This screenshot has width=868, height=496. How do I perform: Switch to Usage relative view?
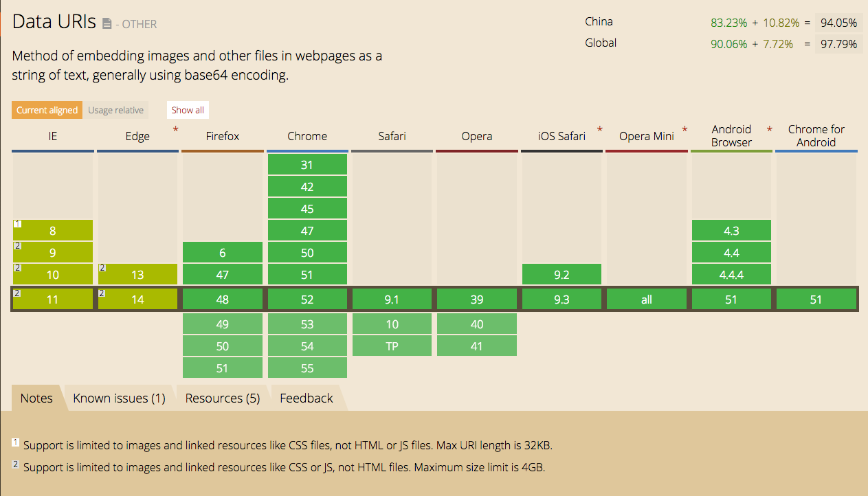coord(115,110)
